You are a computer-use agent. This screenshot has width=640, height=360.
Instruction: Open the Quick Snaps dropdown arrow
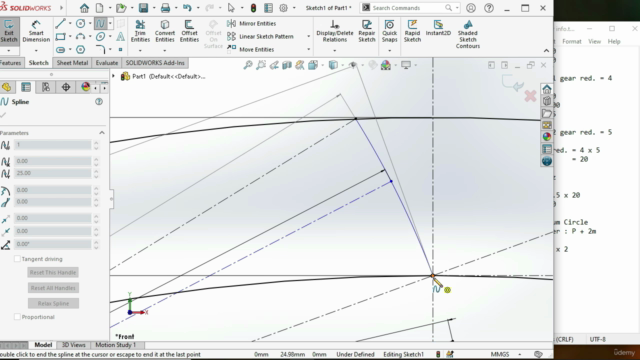pos(389,51)
